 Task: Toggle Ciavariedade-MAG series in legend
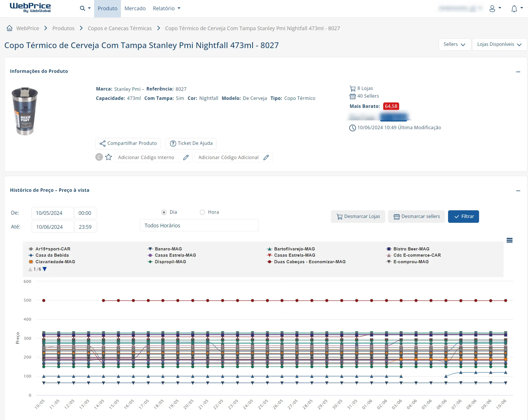coord(51,262)
